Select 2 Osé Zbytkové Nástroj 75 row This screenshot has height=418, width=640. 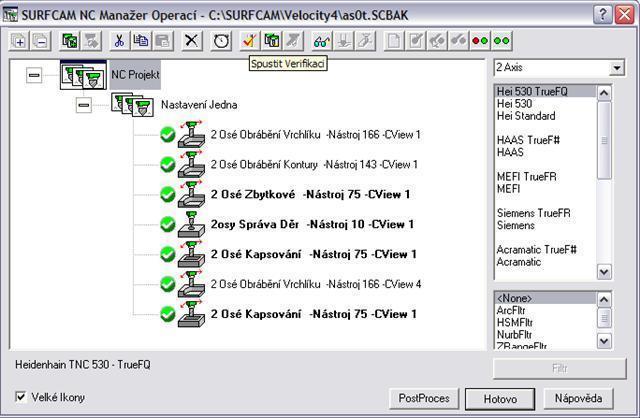click(310, 195)
